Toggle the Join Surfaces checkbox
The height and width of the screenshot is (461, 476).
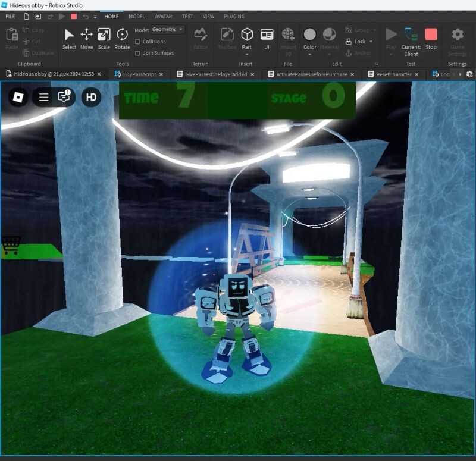pos(138,53)
